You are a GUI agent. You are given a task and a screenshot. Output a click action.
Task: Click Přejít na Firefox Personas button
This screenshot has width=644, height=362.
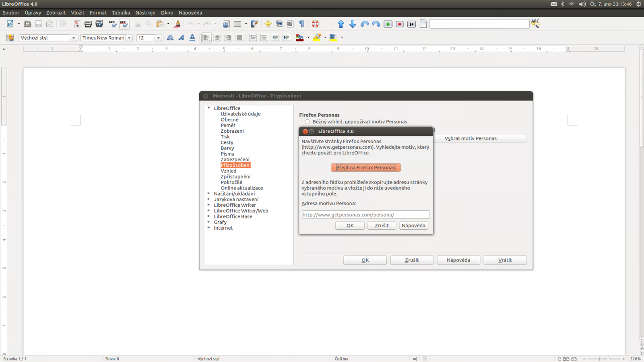(365, 167)
